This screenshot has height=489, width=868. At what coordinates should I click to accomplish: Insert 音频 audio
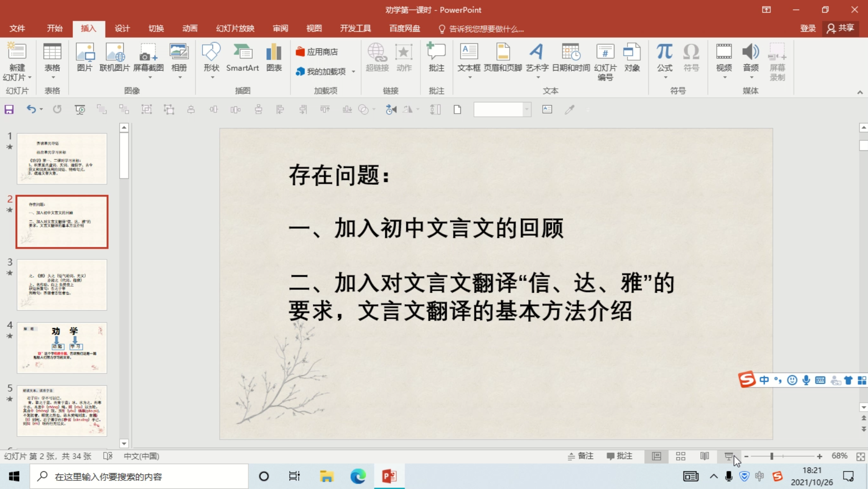[751, 59]
